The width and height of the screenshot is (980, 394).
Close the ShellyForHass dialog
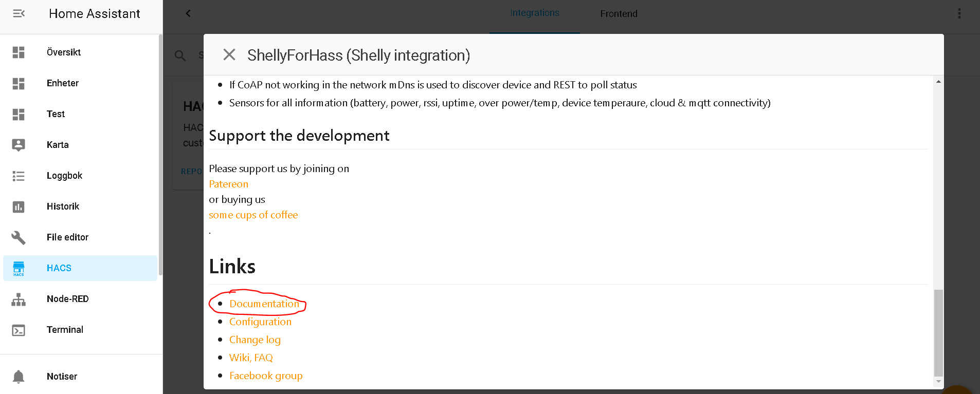(x=229, y=54)
